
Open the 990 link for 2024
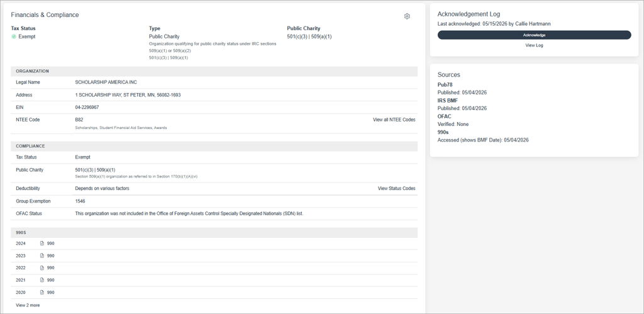[50, 244]
